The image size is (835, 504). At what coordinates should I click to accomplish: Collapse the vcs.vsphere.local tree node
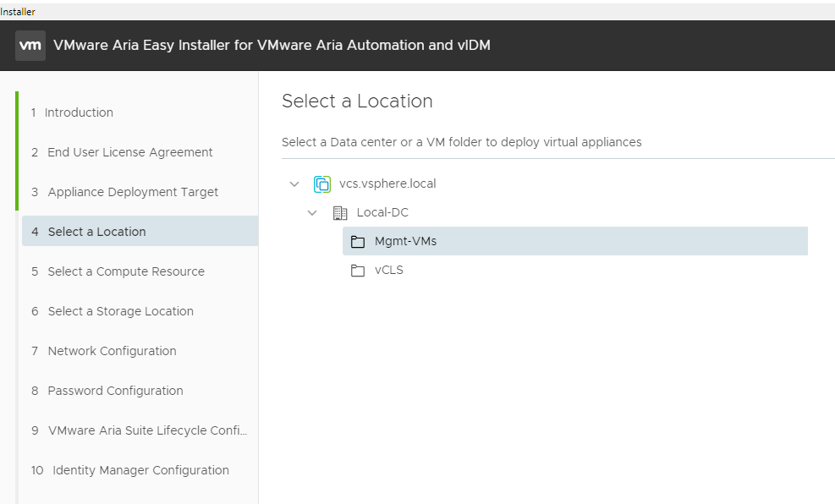click(294, 184)
